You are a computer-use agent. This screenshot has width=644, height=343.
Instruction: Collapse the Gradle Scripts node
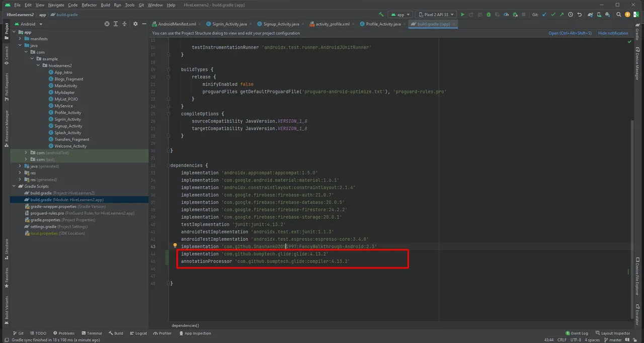(x=14, y=186)
